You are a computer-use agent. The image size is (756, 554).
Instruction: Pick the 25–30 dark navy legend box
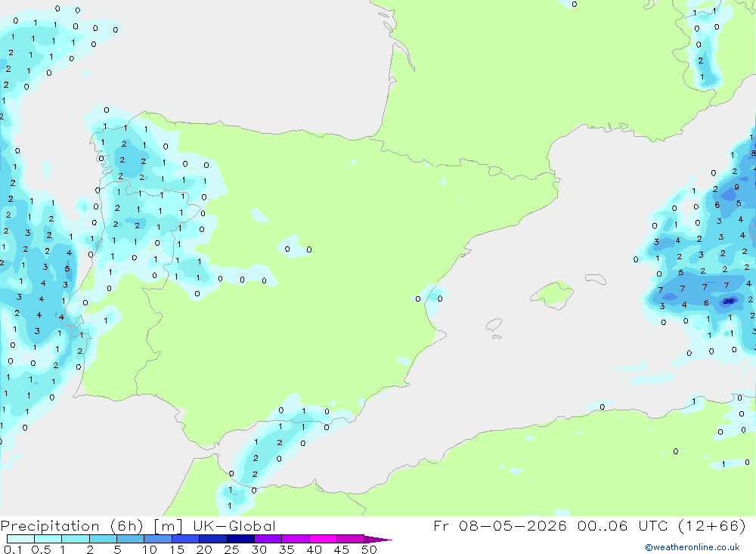[240, 539]
